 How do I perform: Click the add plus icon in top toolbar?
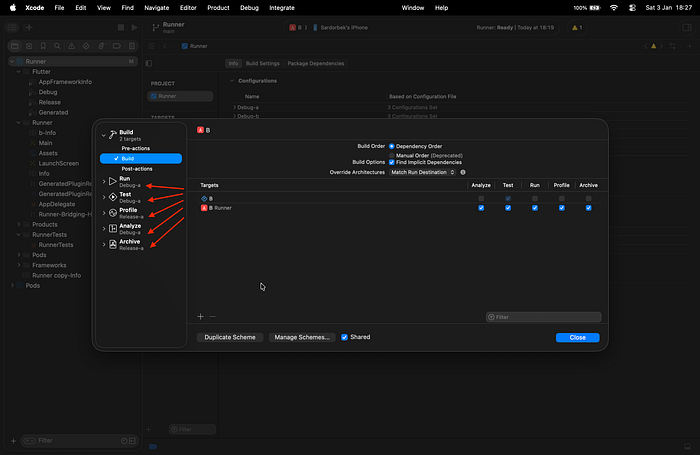[x=29, y=28]
